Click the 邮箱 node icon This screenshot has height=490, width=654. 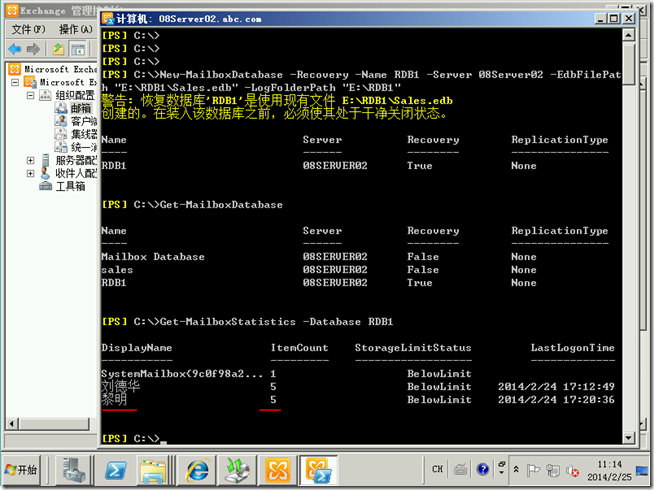[61, 108]
